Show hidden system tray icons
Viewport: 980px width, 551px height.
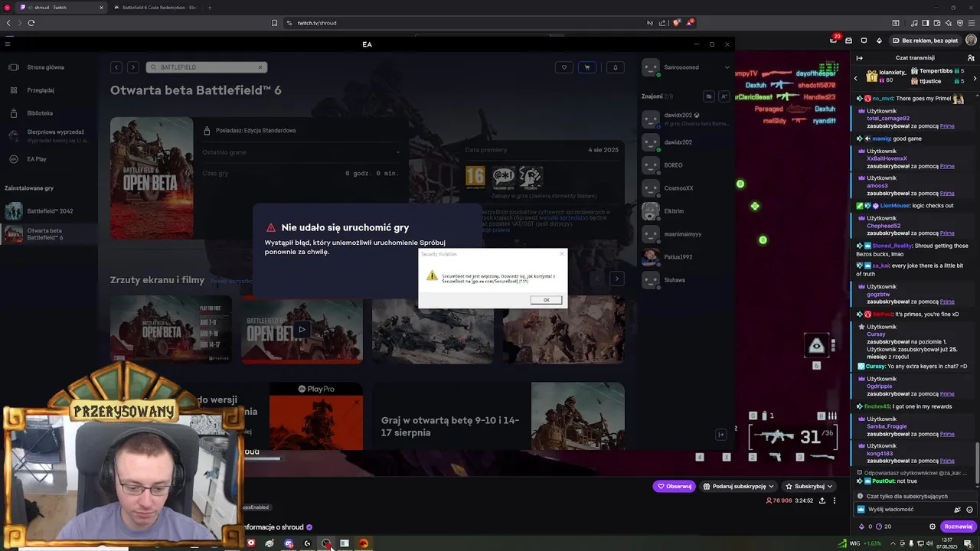point(892,543)
